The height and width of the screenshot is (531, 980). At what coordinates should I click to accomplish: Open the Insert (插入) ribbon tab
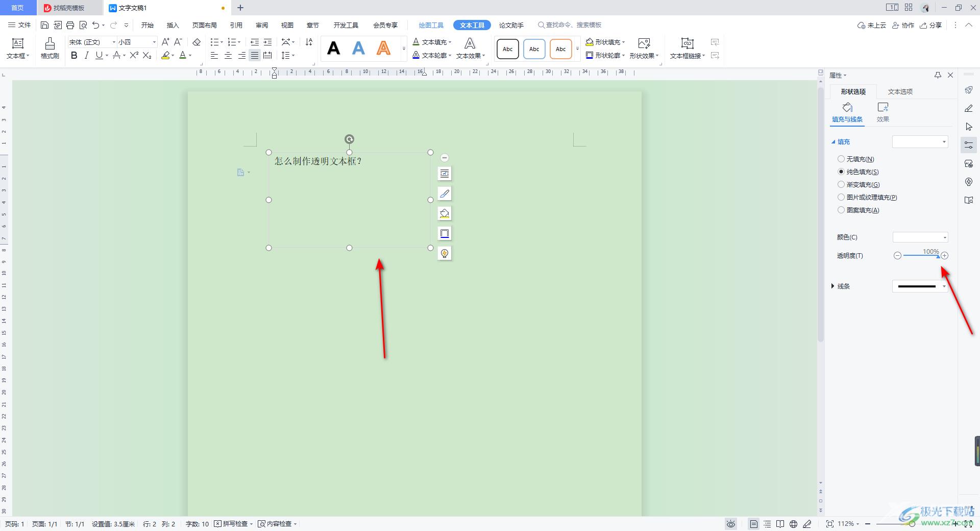pos(173,25)
